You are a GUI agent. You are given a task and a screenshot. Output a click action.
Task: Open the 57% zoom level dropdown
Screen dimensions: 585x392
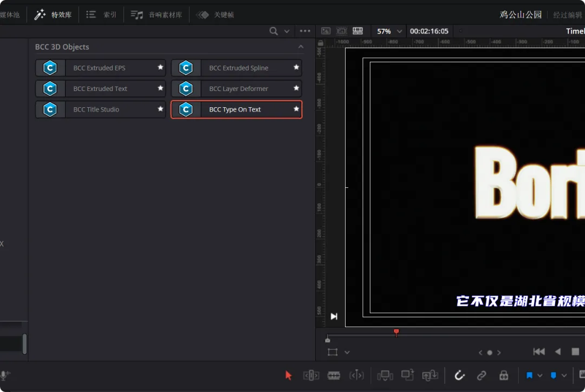[x=389, y=31]
